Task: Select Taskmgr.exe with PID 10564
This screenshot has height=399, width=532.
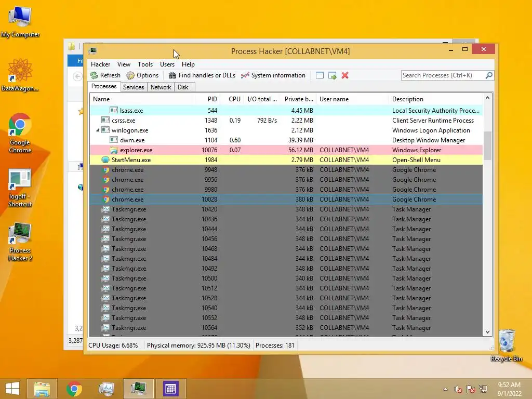Action: [286, 328]
